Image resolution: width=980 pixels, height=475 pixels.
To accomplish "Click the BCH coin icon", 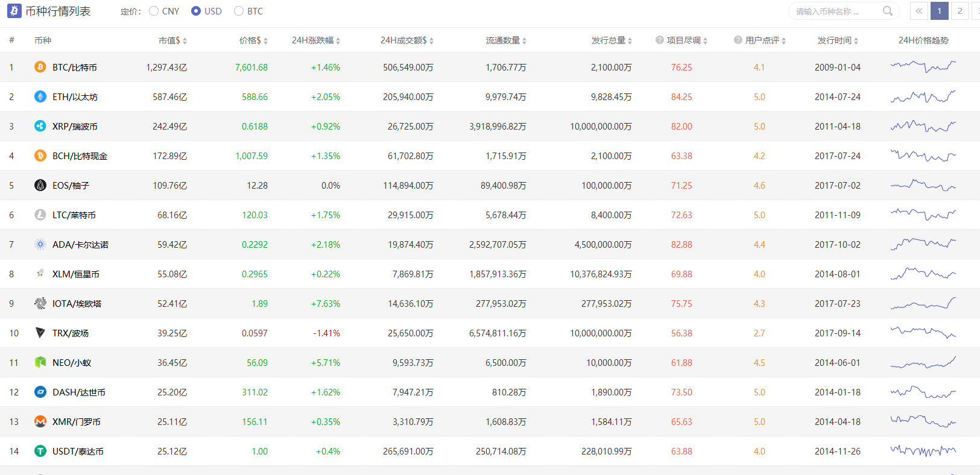I will click(x=40, y=156).
